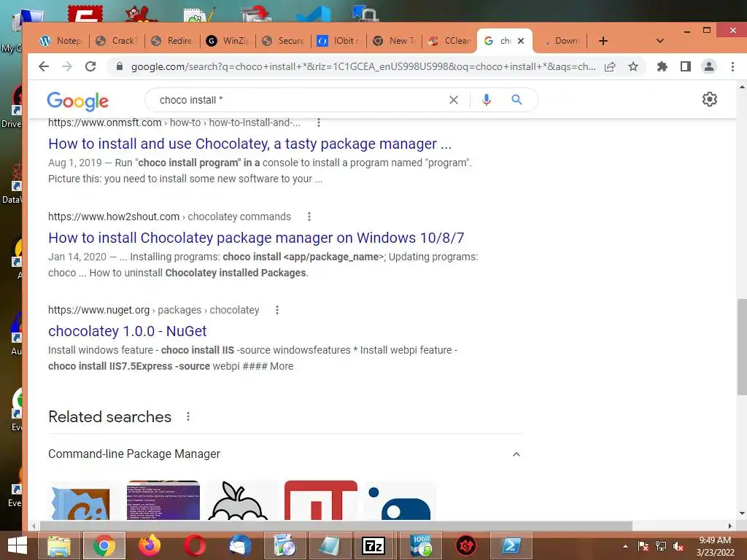Open a new browser tab
Image resolution: width=747 pixels, height=560 pixels.
coord(603,41)
